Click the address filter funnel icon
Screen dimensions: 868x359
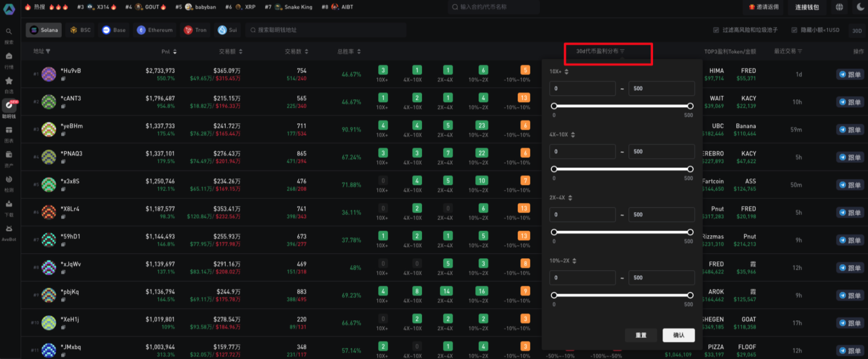tap(48, 52)
